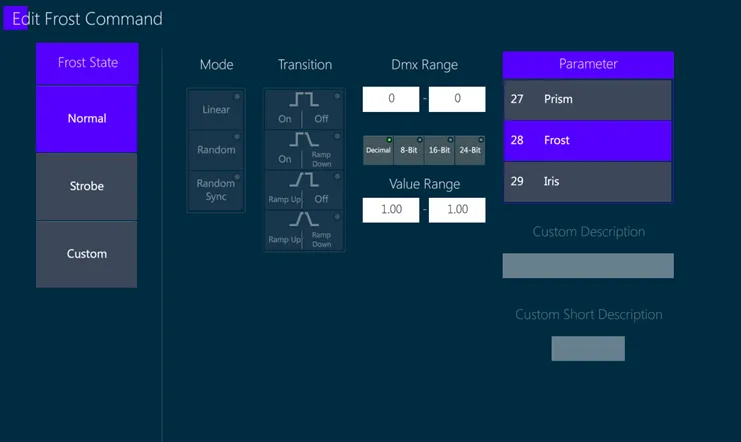This screenshot has height=442, width=741.
Task: Click the Value Range minimum field
Action: (x=391, y=210)
